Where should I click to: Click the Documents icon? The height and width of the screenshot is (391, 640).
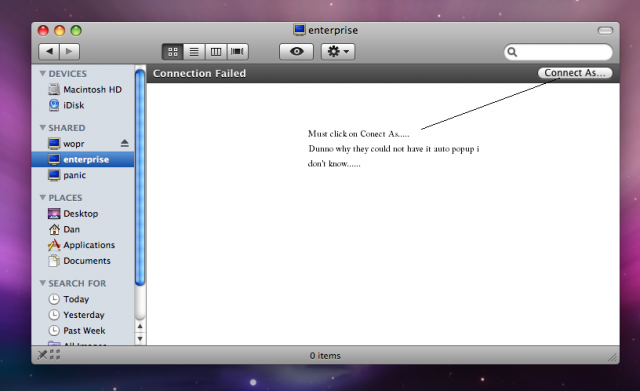(54, 261)
